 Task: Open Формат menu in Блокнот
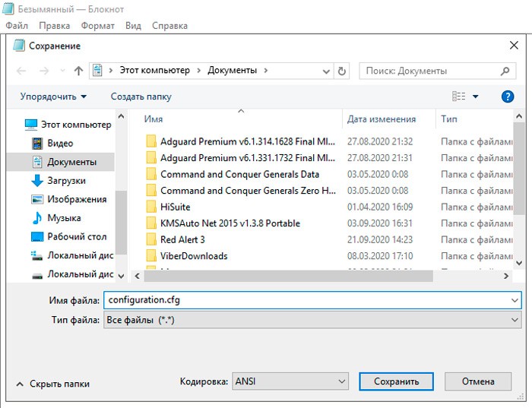98,26
